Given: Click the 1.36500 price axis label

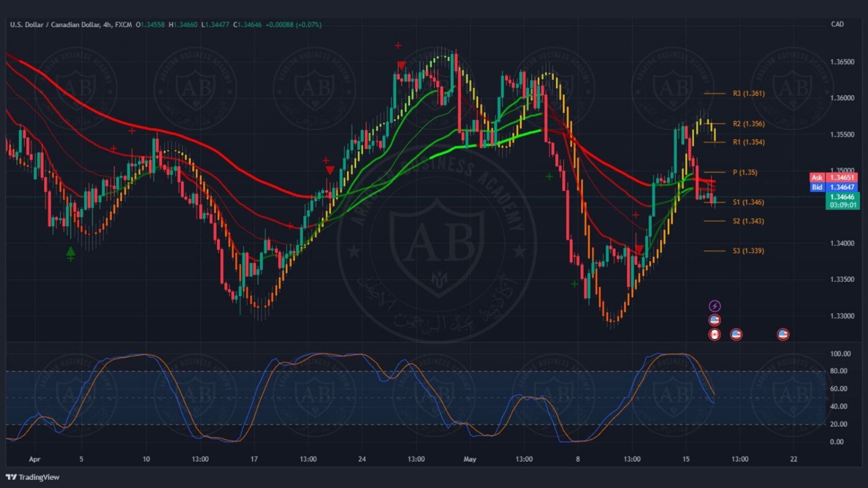Looking at the screenshot, I should pyautogui.click(x=842, y=62).
